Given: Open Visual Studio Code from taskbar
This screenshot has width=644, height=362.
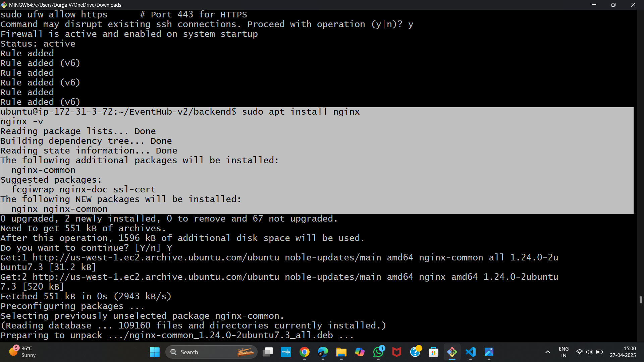Looking at the screenshot, I should pyautogui.click(x=471, y=352).
